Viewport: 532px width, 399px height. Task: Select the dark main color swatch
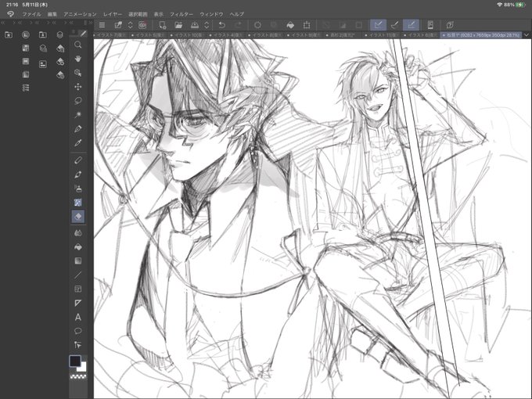click(75, 361)
